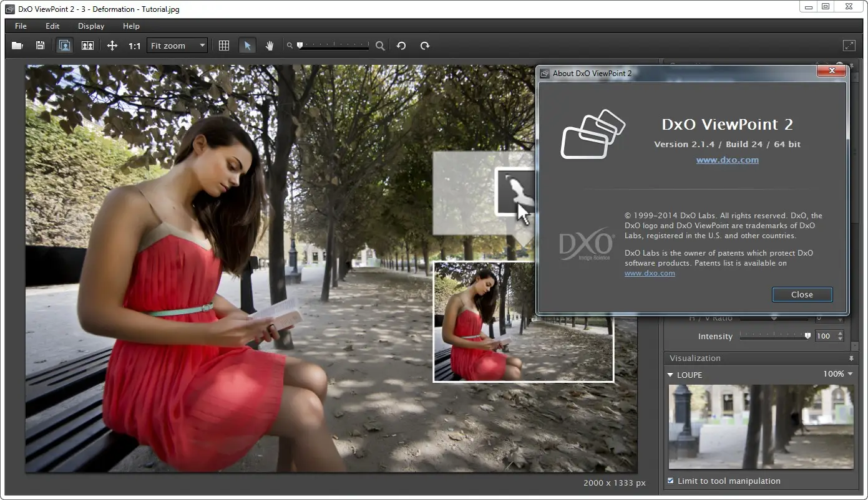The width and height of the screenshot is (868, 500).
Task: Fit the image on screen with the arrows icon
Action: coord(112,46)
